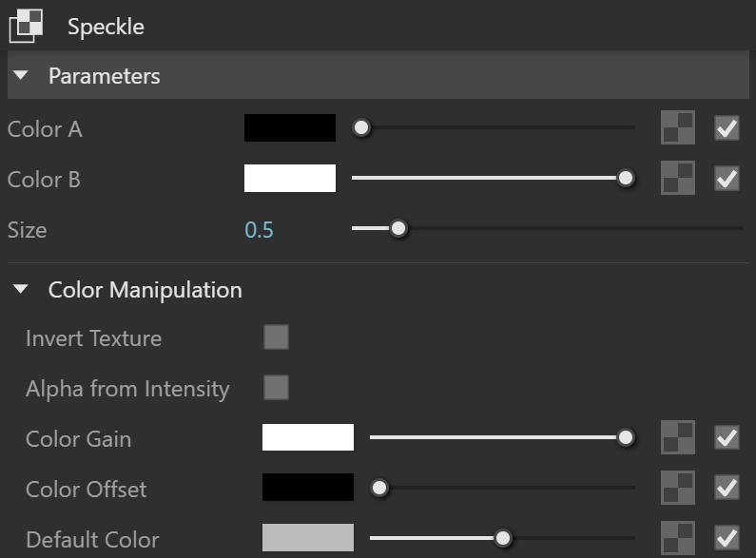Open the Default Color gray swatch
Viewport: 756px width, 558px height.
[x=307, y=537]
